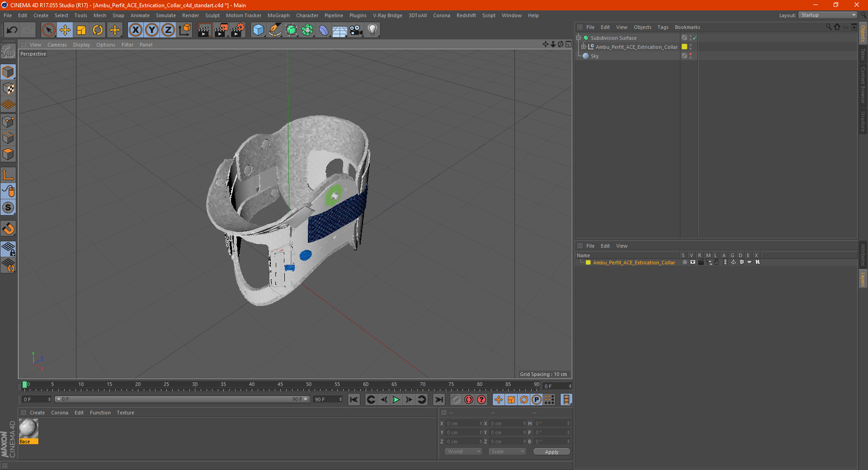The height and width of the screenshot is (470, 868).
Task: Open viewport Cameras menu
Action: [57, 45]
